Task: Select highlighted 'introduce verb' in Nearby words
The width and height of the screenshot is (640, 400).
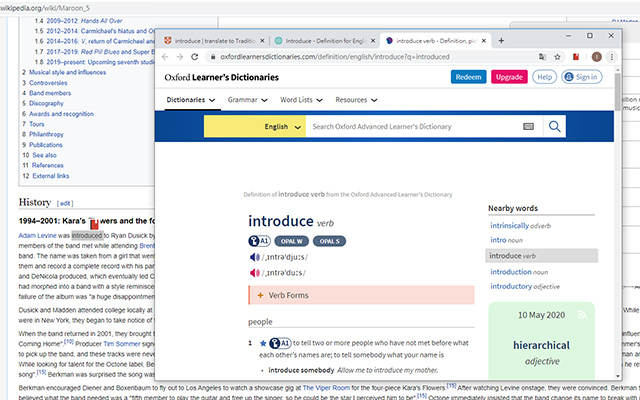Action: (541, 256)
